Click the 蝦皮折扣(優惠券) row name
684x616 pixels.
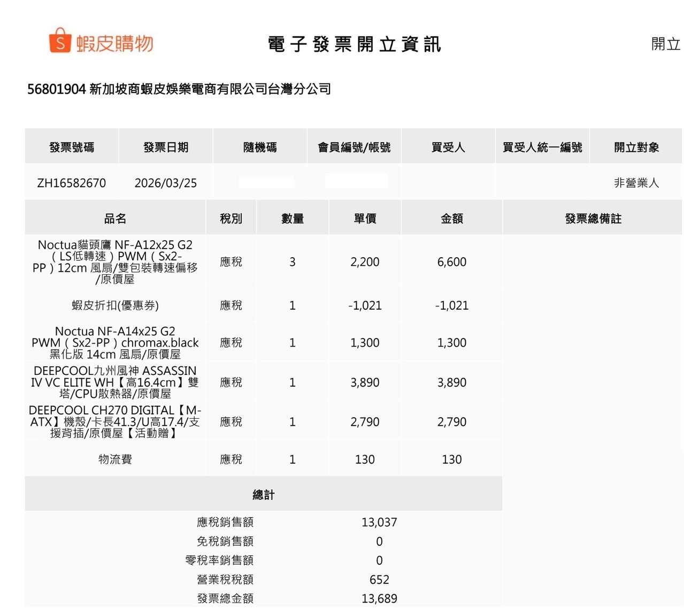click(115, 305)
